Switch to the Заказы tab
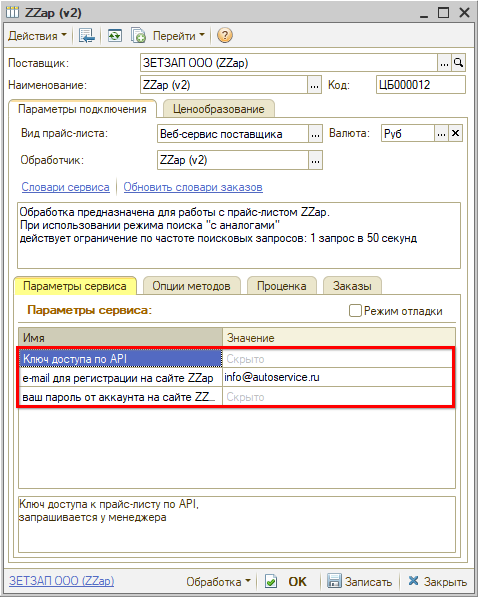This screenshot has width=478, height=597. pyautogui.click(x=352, y=286)
